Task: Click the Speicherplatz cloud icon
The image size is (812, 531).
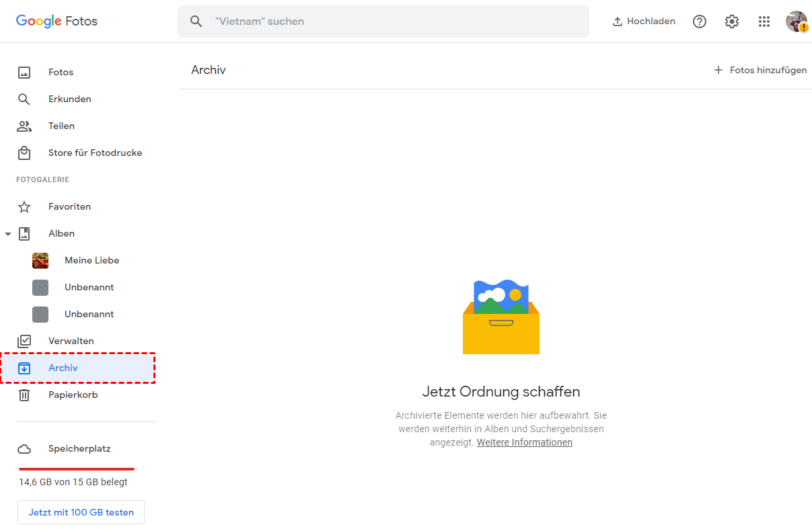Action: click(x=24, y=449)
